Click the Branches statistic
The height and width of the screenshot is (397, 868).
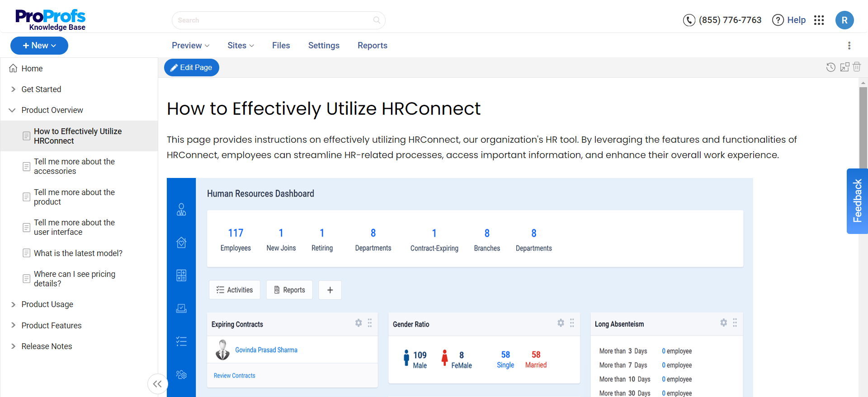[x=487, y=240]
